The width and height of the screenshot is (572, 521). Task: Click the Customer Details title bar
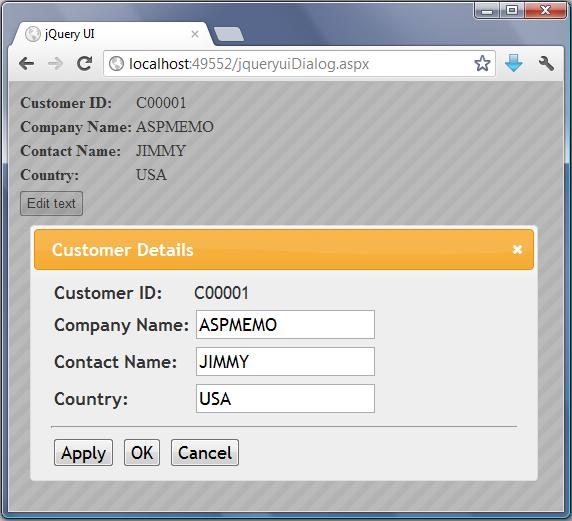(284, 250)
